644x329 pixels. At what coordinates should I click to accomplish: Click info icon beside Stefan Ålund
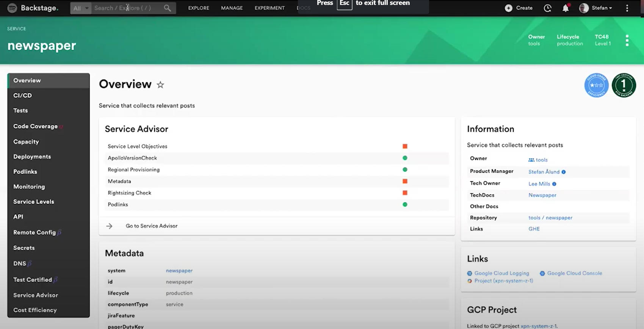point(564,172)
